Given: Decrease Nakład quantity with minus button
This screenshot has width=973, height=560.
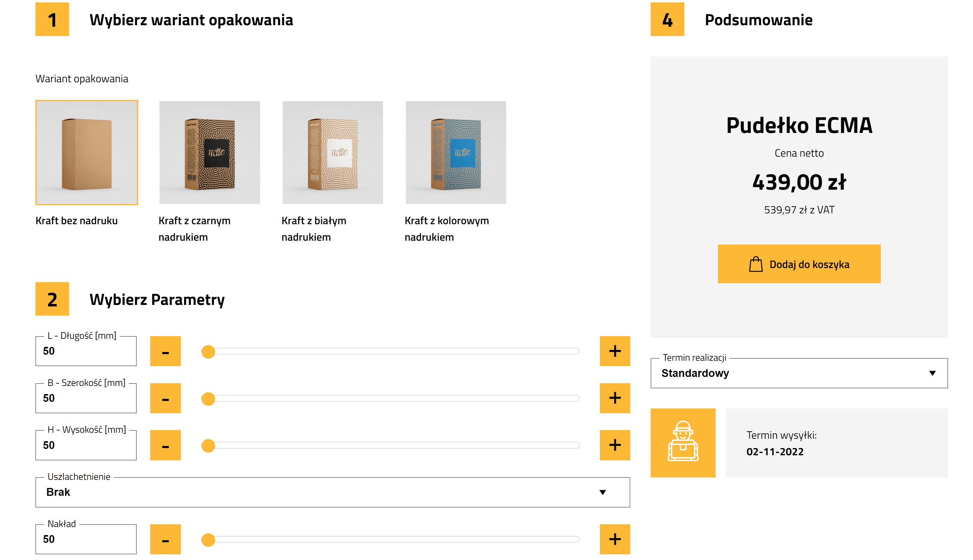Looking at the screenshot, I should 165,539.
